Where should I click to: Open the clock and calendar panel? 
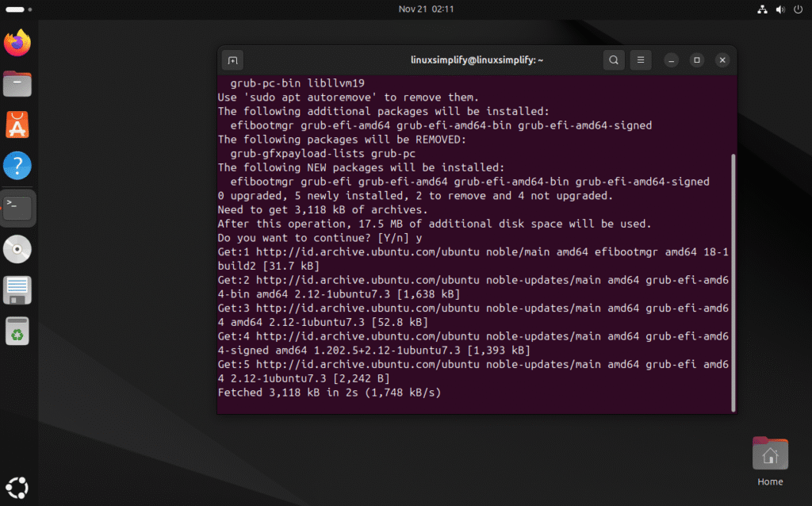426,9
